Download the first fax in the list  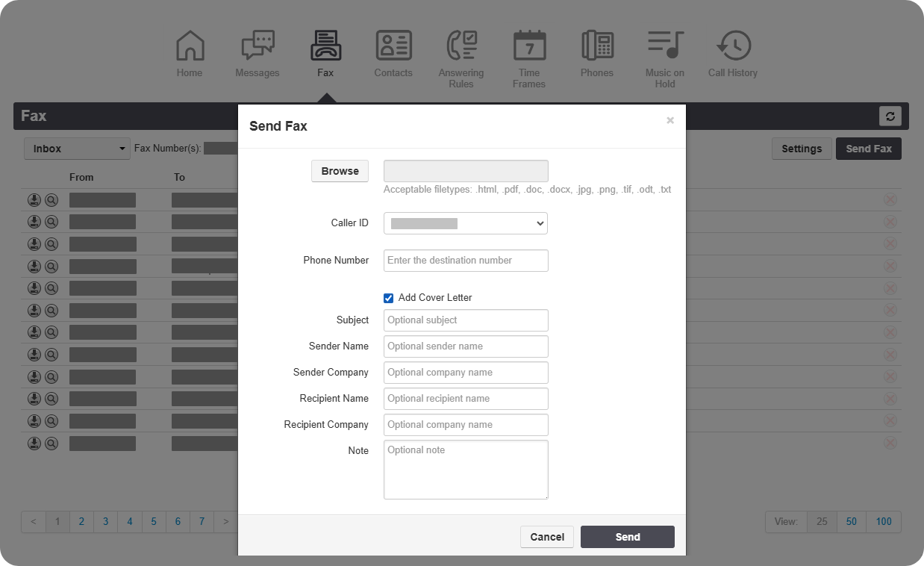coord(34,199)
